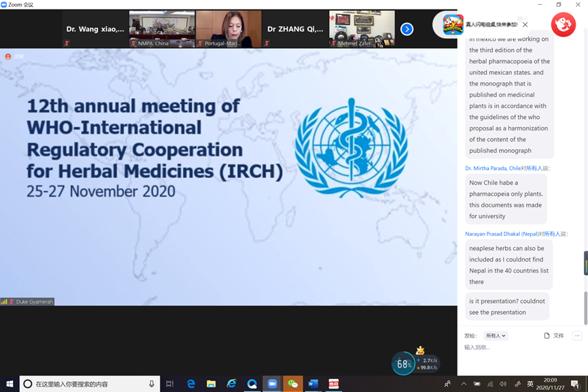Open the notification center icon
The image size is (588, 392).
575,384
